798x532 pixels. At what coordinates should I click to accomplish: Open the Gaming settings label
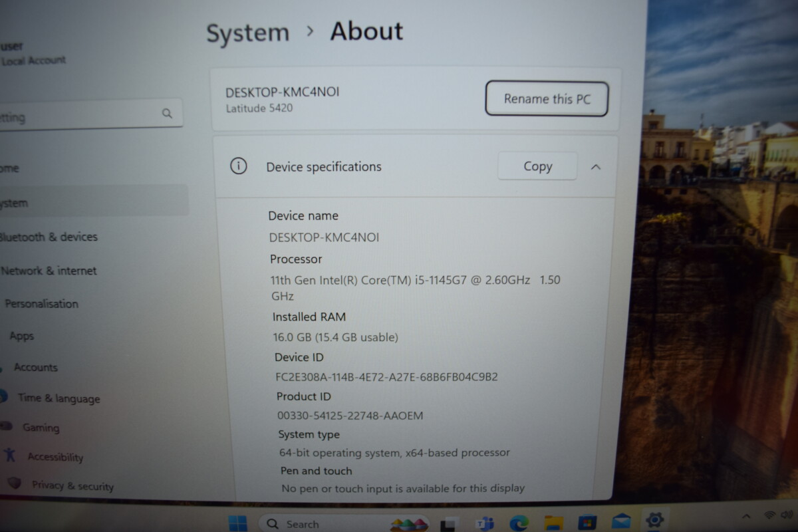41,428
